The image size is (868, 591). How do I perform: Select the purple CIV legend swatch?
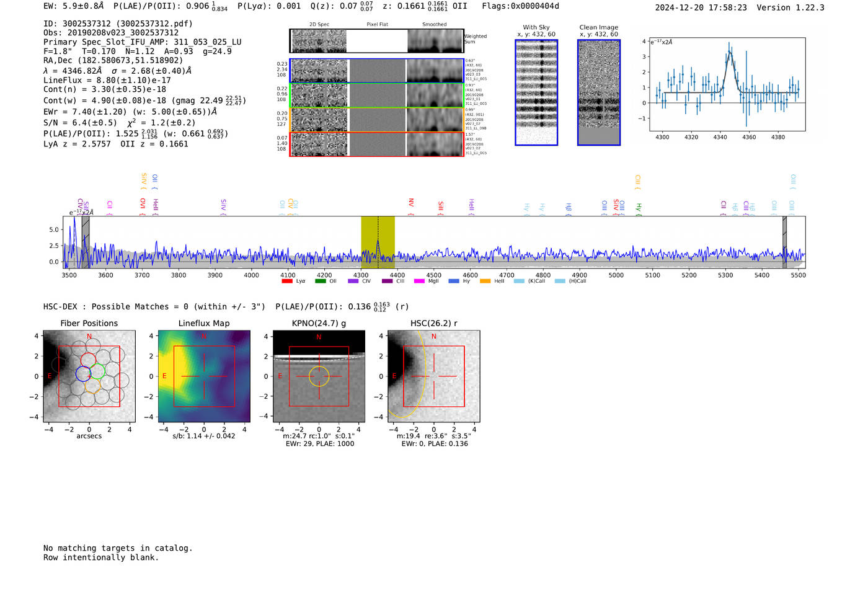click(x=353, y=282)
